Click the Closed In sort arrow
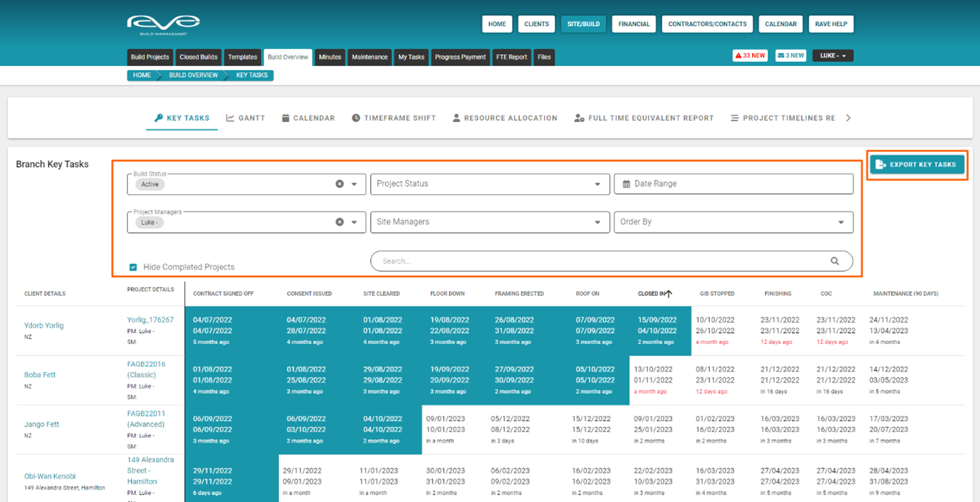980x502 pixels. click(x=669, y=293)
